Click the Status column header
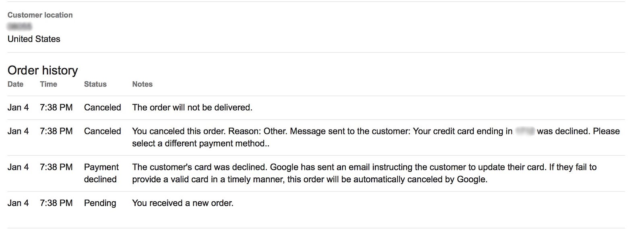644x229 pixels. 95,84
